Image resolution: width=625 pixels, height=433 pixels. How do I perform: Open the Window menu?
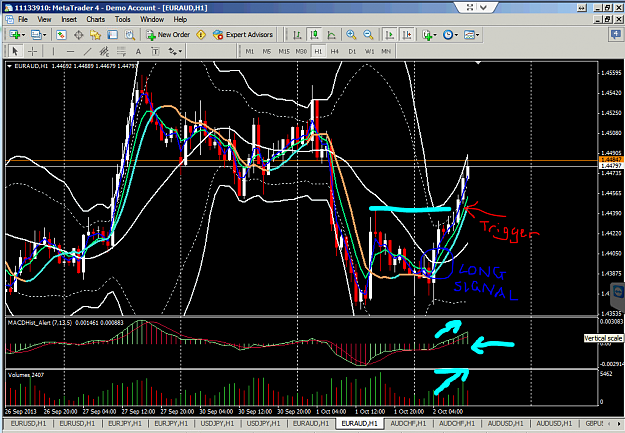(x=152, y=19)
